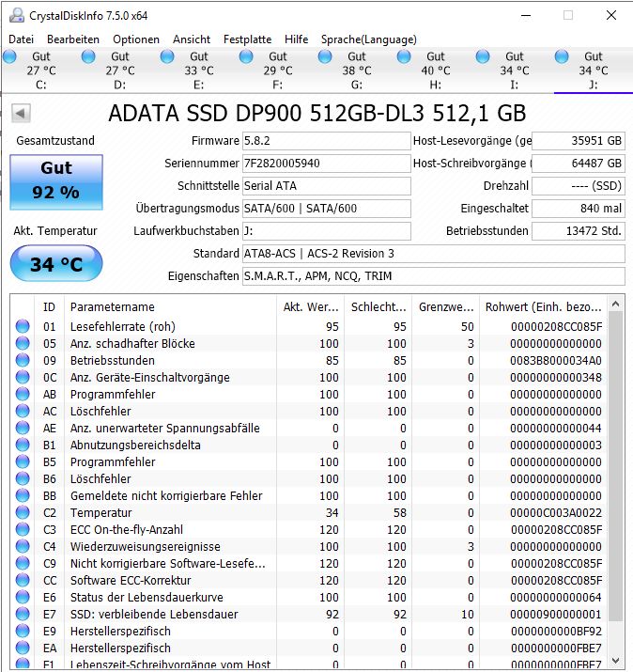Click status icon of Software ECC-Korrektur row
Image resolution: width=633 pixels, height=672 pixels.
(x=23, y=580)
